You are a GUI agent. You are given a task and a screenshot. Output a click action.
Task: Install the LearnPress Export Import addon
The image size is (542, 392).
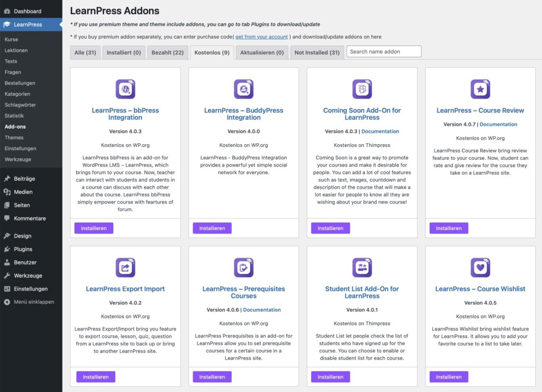96,377
